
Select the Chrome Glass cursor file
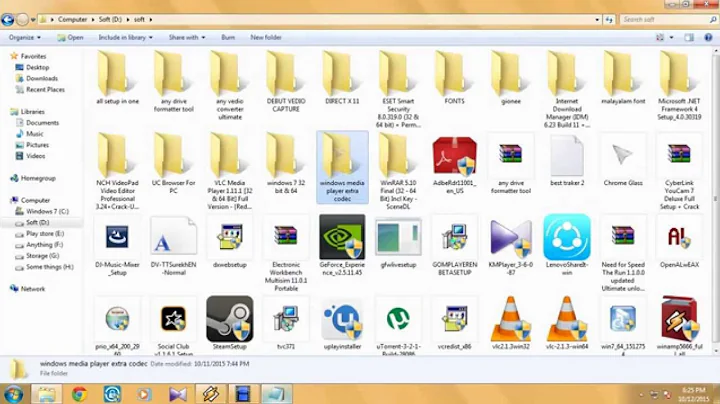[623, 155]
